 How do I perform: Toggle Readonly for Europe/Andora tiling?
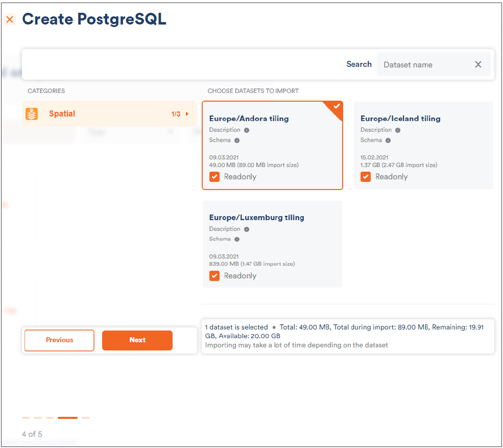(x=215, y=177)
